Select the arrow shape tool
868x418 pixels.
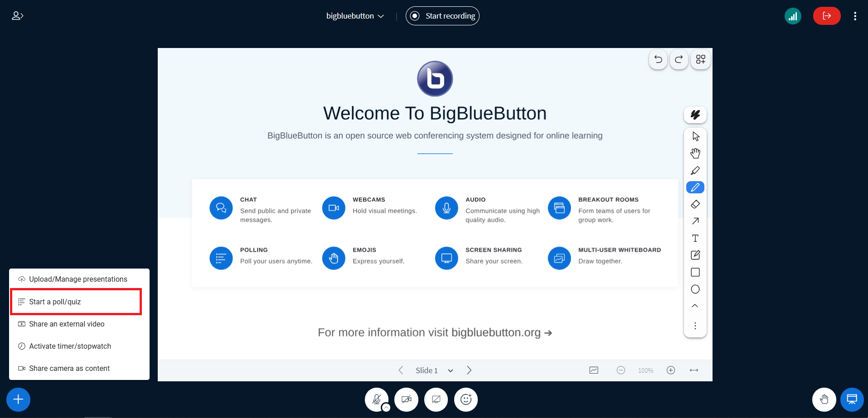pos(695,221)
